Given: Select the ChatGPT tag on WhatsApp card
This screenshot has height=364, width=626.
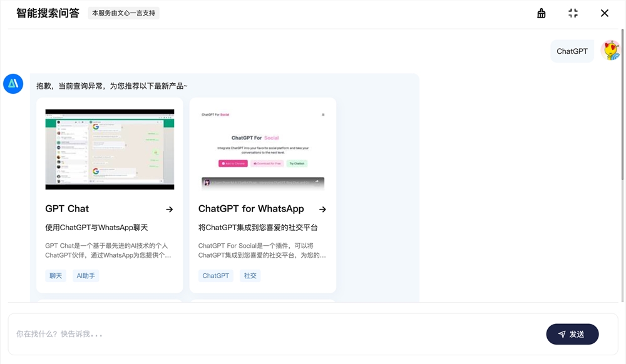Looking at the screenshot, I should click(215, 275).
